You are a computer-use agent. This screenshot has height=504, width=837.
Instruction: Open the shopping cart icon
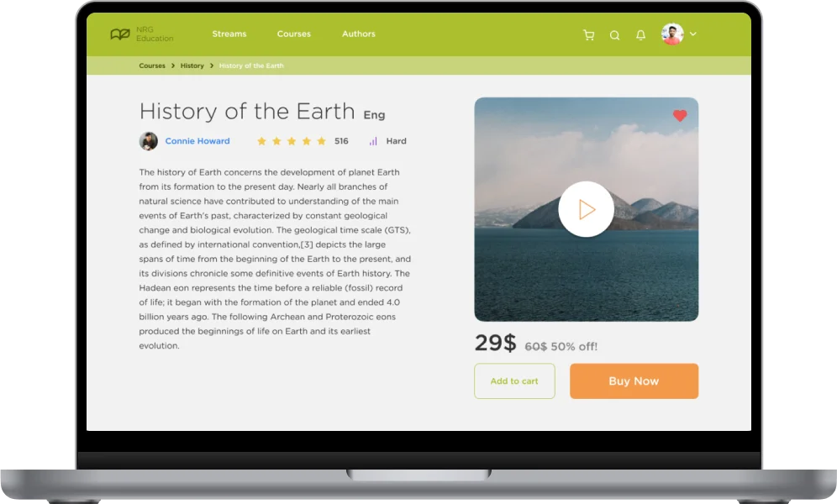[589, 34]
